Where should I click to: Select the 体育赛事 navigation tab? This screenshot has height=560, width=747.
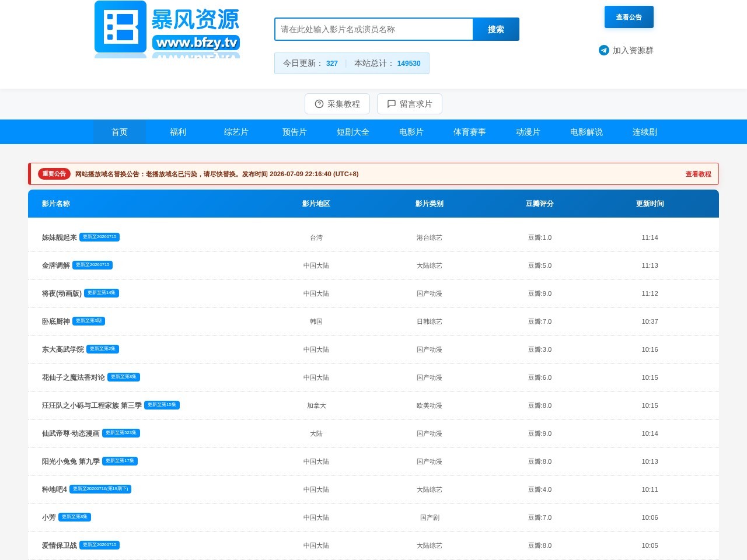(x=470, y=132)
